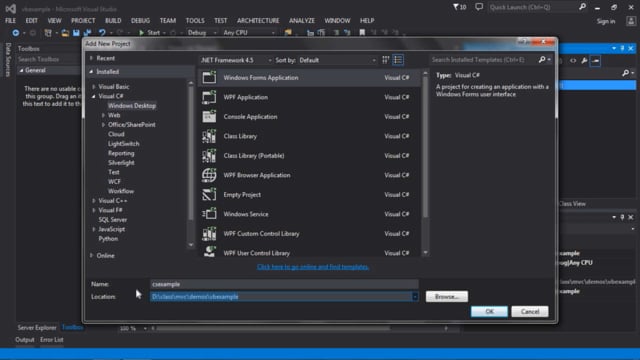Select WPF Custom Control Library icon
Screen dimensions: 640x360
tap(209, 233)
